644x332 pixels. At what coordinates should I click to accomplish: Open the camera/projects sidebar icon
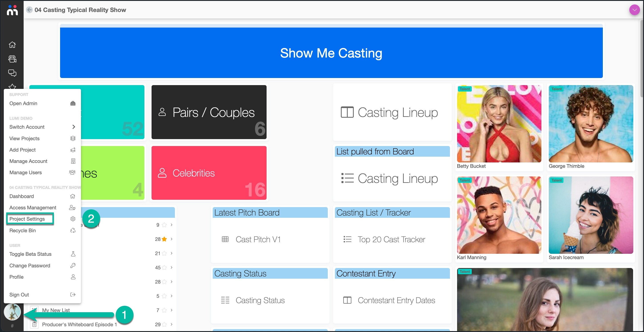coord(12,59)
